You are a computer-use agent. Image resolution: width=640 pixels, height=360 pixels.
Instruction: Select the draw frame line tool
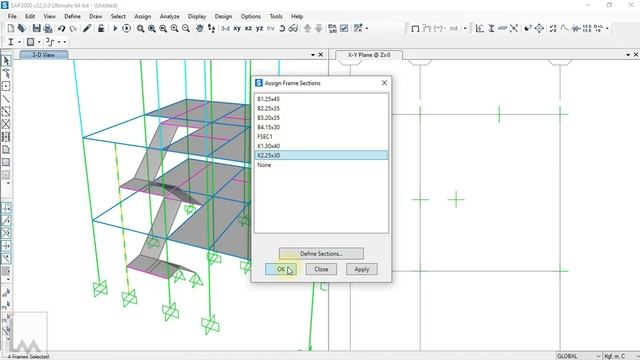coord(6,99)
